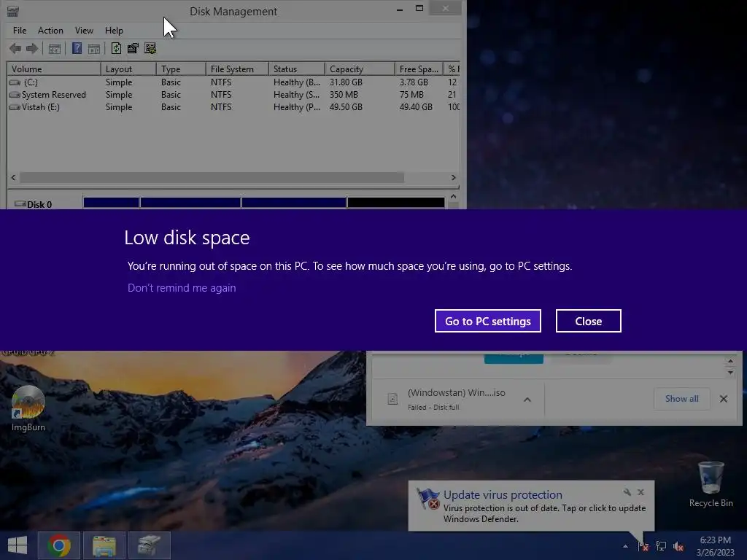Click the rightmost settings toolbar icon
This screenshot has height=560, width=747.
(150, 48)
